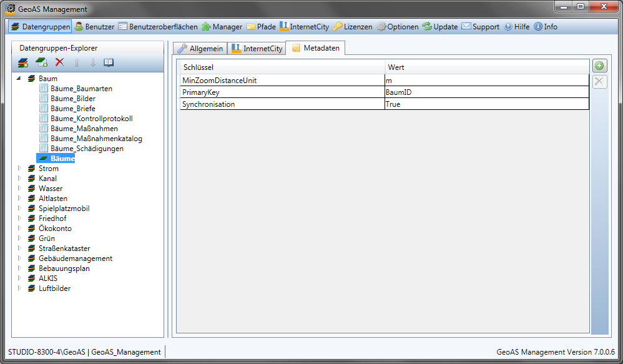Expand the Friedhof data group
The height and width of the screenshot is (364, 623).
(x=19, y=218)
